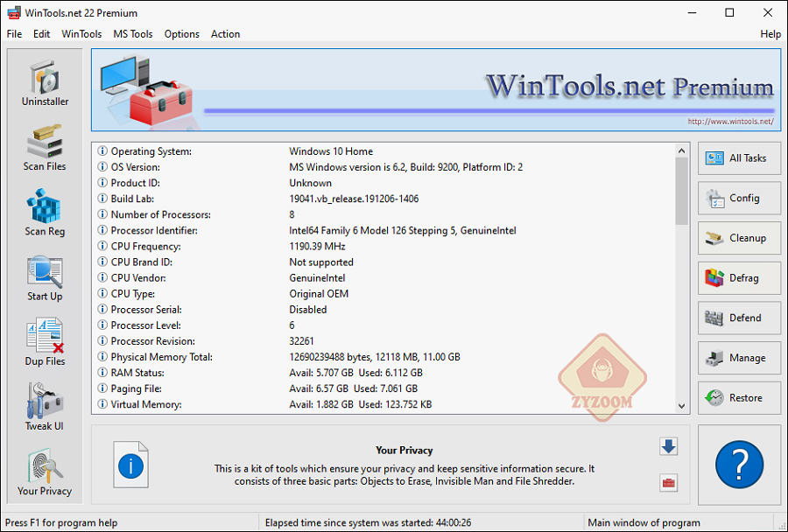The image size is (788, 532).
Task: Click the system info list scroll up arrow
Action: (681, 150)
